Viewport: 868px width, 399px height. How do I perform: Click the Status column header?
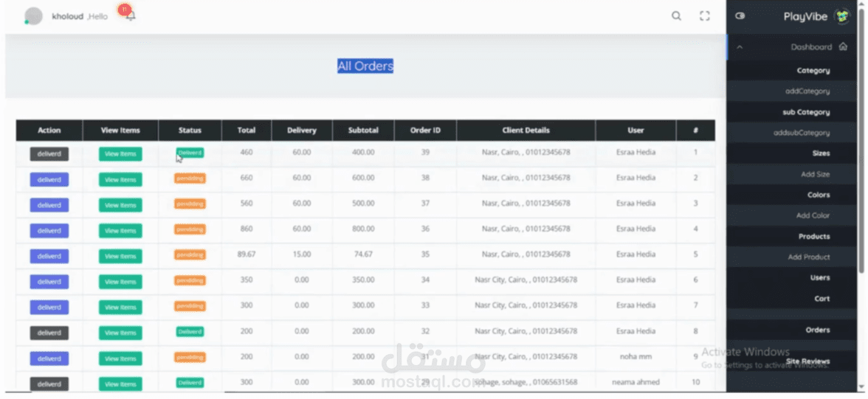pos(190,131)
